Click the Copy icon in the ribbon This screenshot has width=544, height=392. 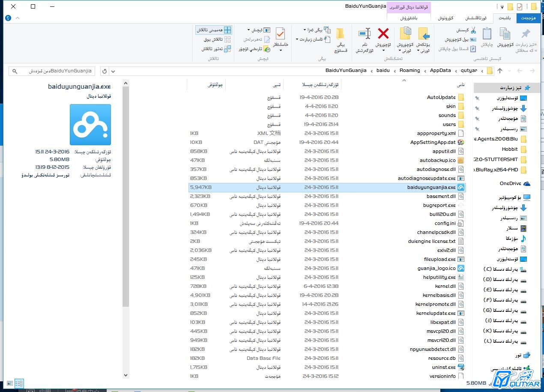[x=505, y=34]
